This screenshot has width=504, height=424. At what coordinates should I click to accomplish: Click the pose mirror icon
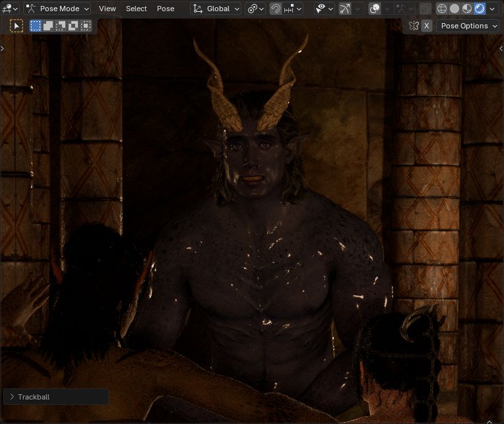(414, 26)
